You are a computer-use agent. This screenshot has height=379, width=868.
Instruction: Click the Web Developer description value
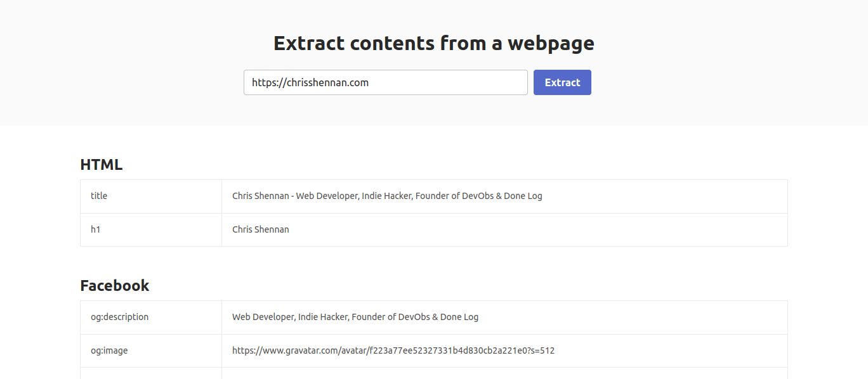355,316
